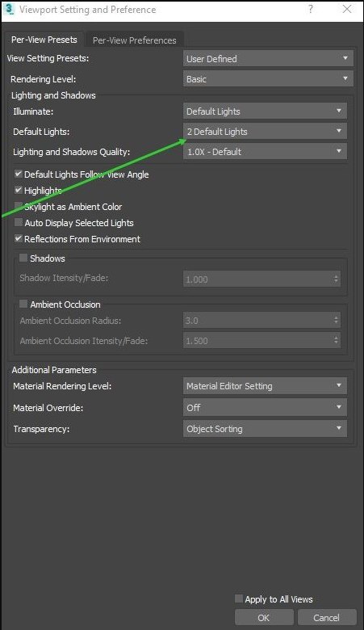Open the Material Rendering Level dropdown

coord(265,386)
